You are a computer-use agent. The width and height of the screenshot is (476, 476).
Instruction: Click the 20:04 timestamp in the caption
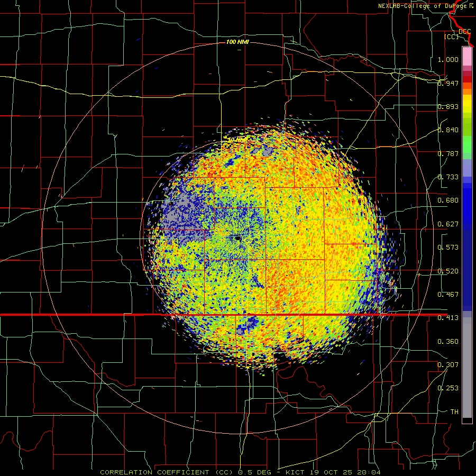coord(369,472)
